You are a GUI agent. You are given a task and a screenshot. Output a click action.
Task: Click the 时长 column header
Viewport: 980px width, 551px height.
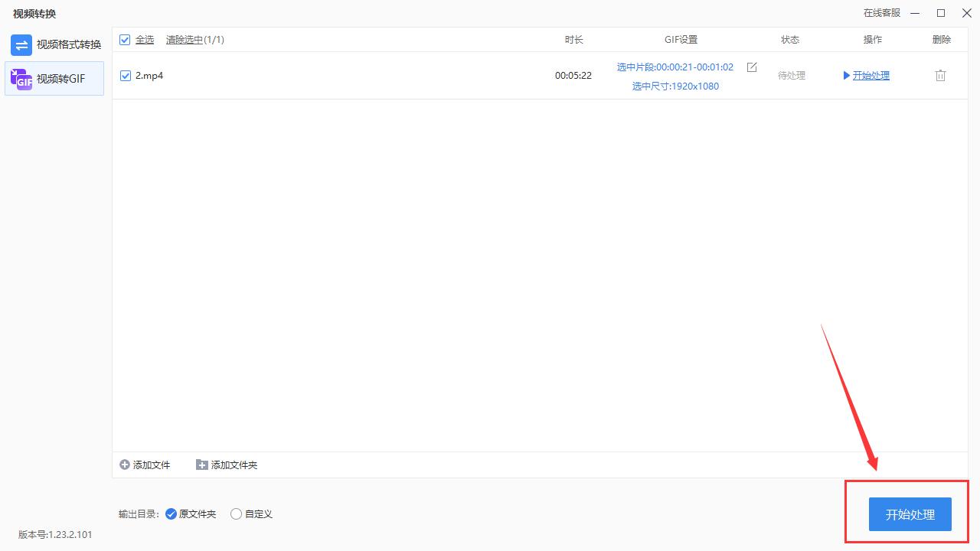click(x=573, y=39)
